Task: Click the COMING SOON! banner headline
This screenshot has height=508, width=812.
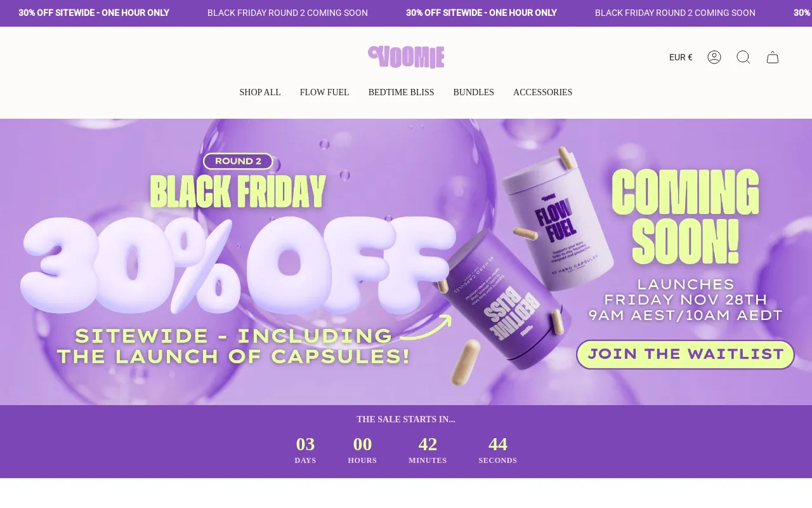Action: 686,217
